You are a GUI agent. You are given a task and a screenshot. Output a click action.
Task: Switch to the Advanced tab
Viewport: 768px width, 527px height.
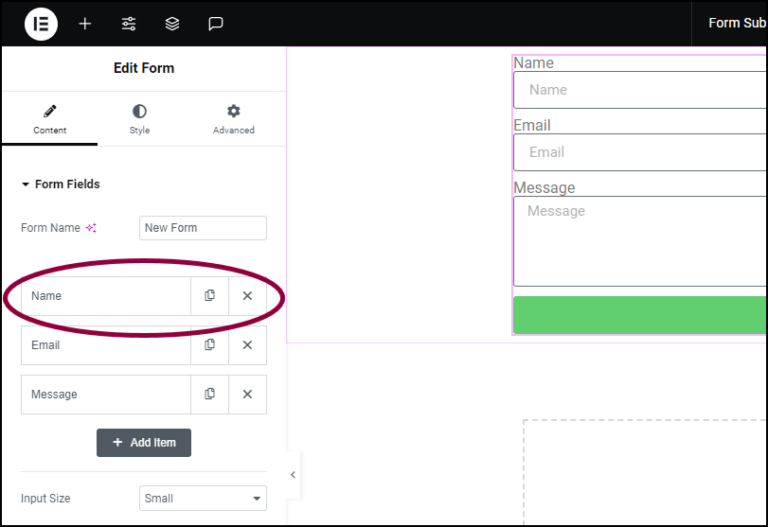pyautogui.click(x=233, y=119)
